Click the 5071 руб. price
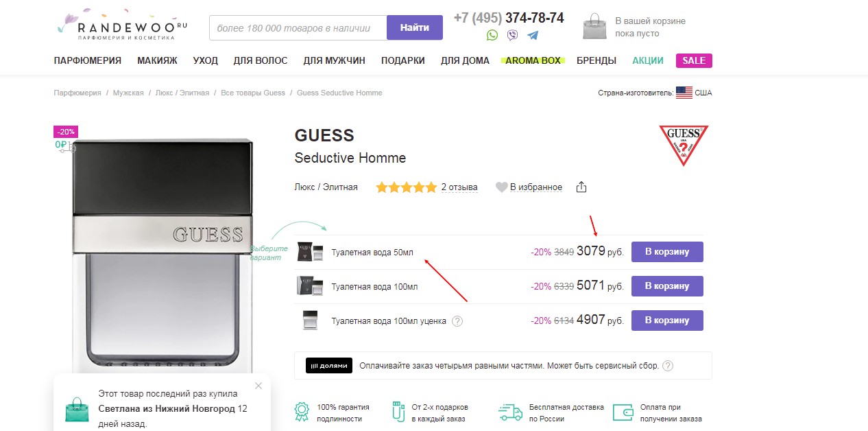868x431 pixels. click(x=600, y=286)
